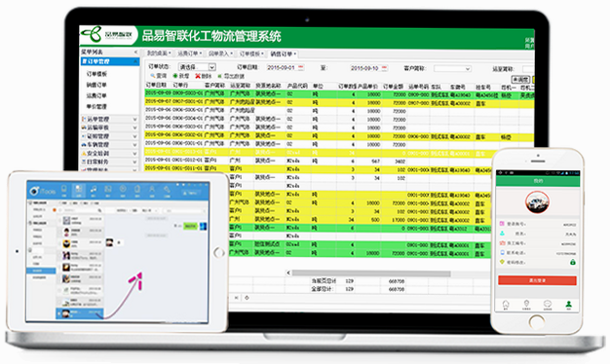Image resolution: width=610 pixels, height=364 pixels.
Task: Click the horizontal scrollbar under the table
Action: [371, 273]
